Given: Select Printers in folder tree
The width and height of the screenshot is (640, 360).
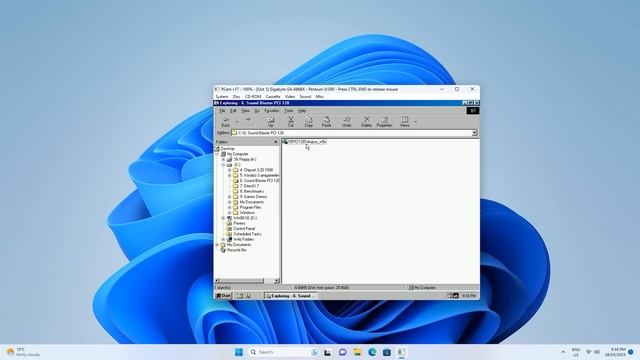Looking at the screenshot, I should click(240, 223).
